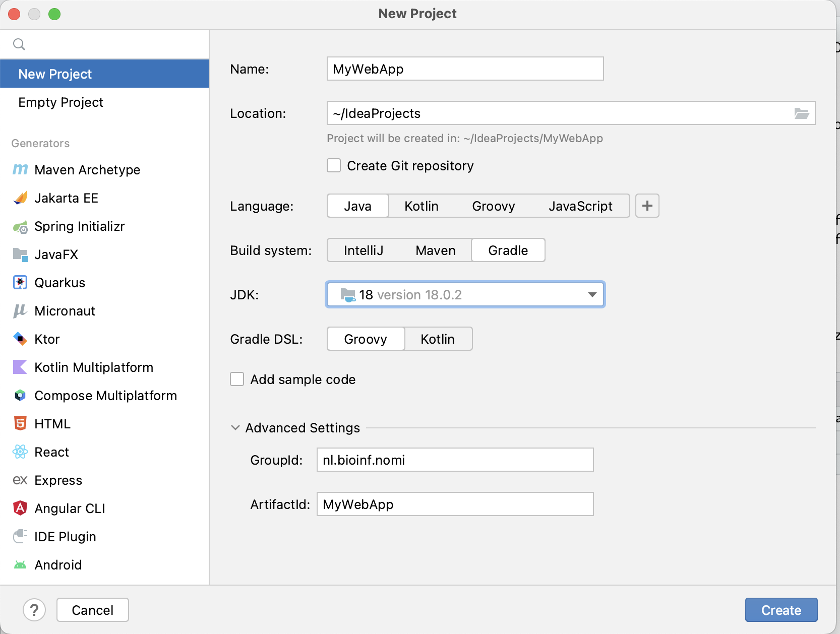The width and height of the screenshot is (840, 634).
Task: Choose the HTML generator entry
Action: coord(104,424)
